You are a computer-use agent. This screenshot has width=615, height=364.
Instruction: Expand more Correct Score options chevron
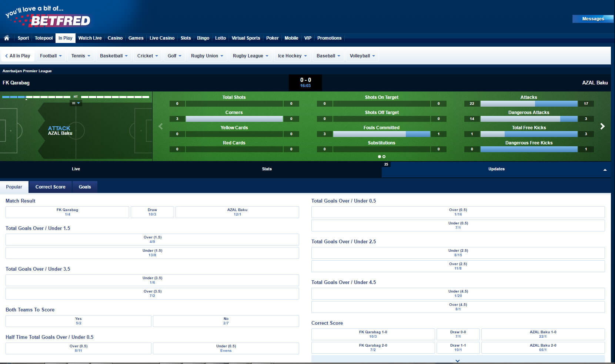click(458, 360)
